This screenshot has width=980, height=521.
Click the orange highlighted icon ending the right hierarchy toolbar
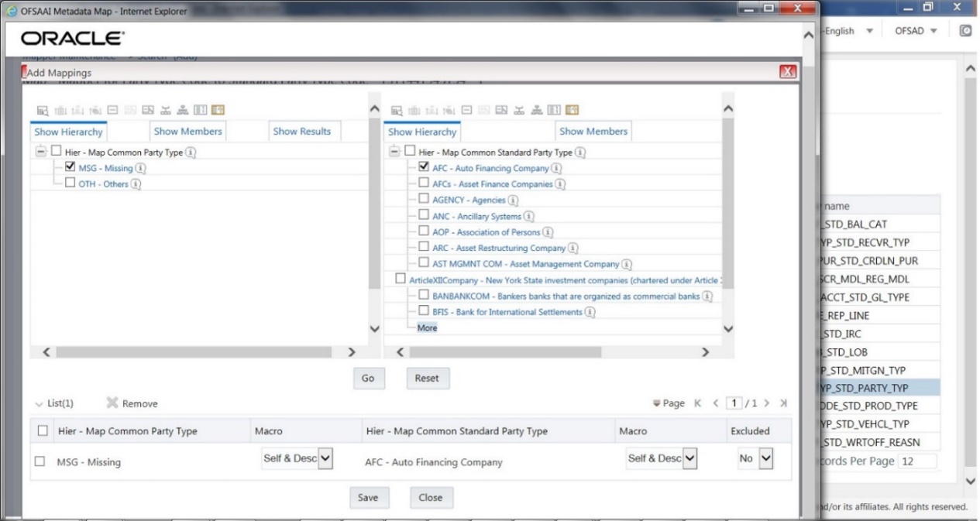coord(572,111)
